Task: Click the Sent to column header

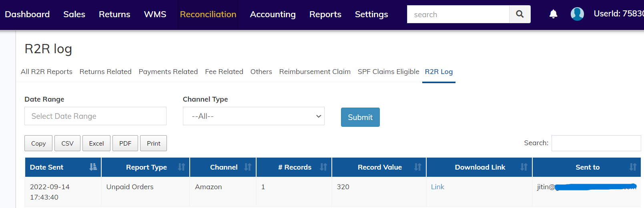Action: coord(587,167)
